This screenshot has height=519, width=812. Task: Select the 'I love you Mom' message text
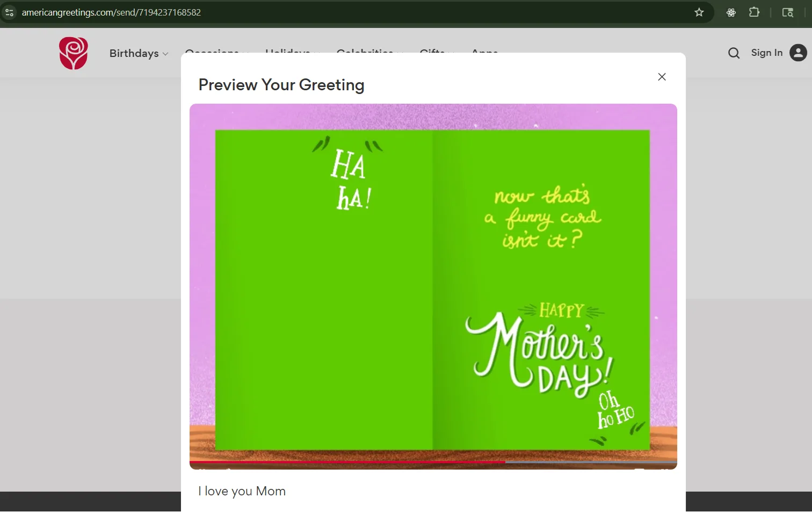coord(242,491)
